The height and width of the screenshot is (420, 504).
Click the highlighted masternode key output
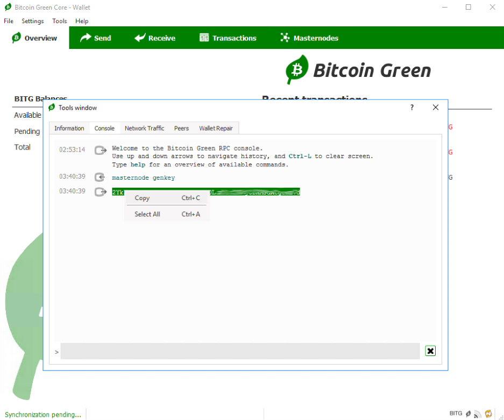205,192
